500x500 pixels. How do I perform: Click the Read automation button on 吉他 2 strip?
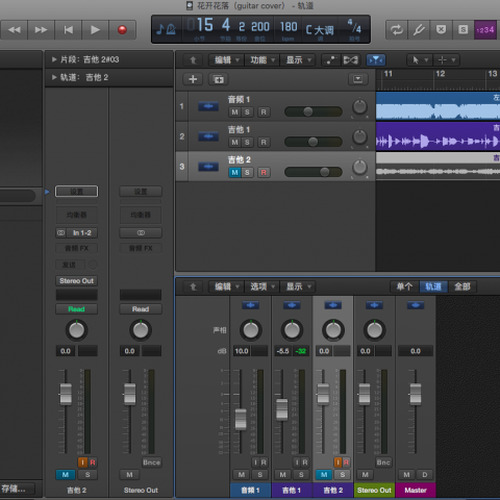tap(76, 309)
